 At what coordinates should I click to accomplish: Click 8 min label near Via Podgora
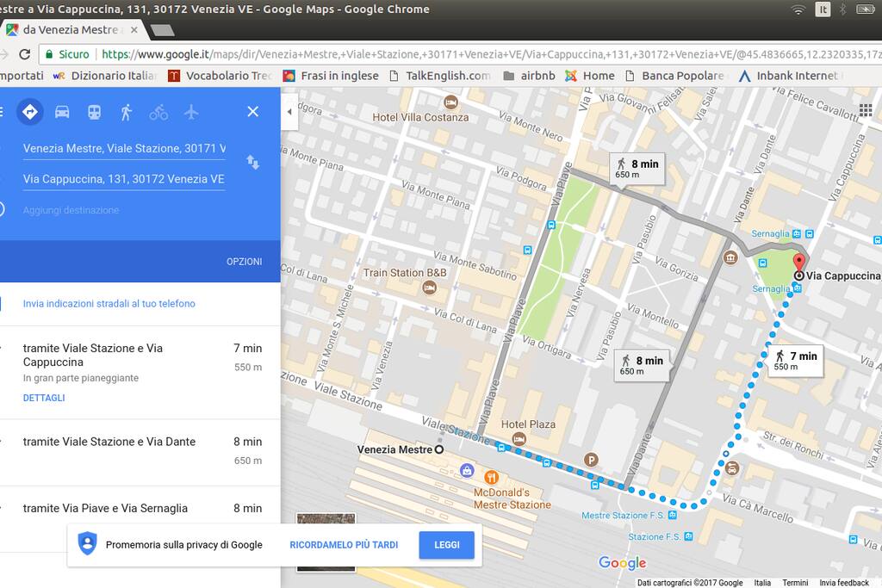click(x=637, y=169)
